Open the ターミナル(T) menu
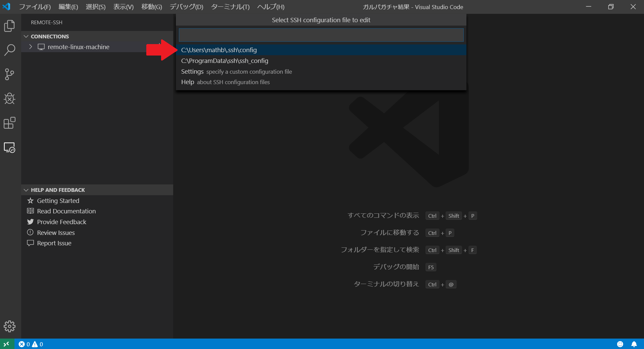644x349 pixels. click(x=230, y=7)
